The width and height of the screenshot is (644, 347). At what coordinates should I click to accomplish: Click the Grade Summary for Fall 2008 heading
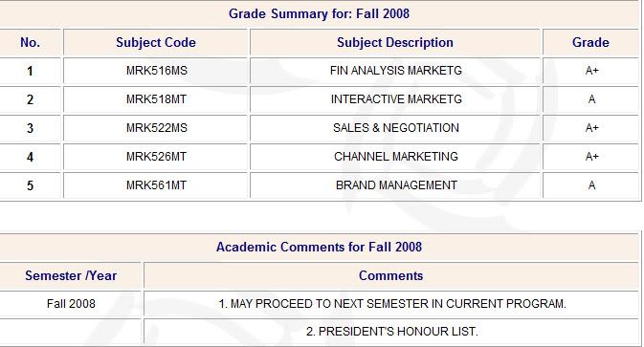(319, 13)
